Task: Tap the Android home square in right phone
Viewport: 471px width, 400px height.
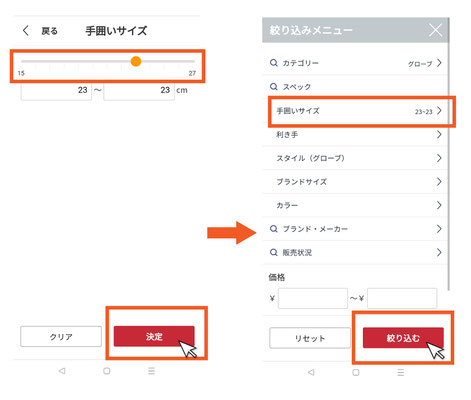Action: tap(356, 372)
